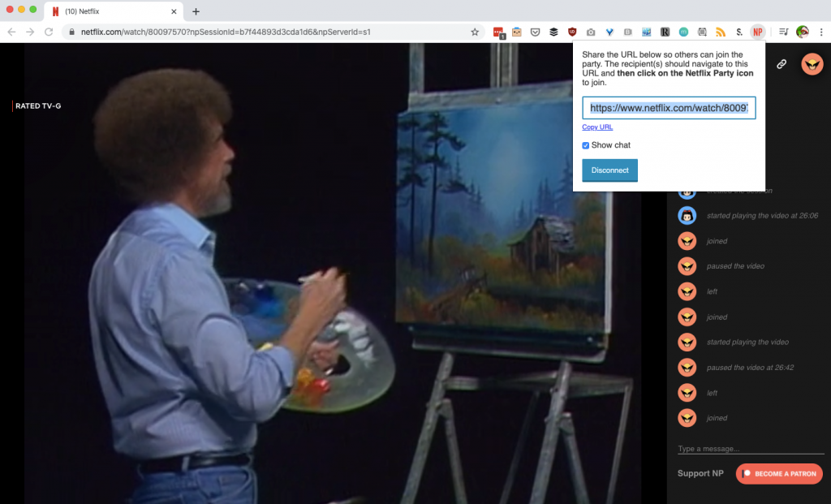
Task: Open Chrome's three-dot menu
Action: coord(821,32)
